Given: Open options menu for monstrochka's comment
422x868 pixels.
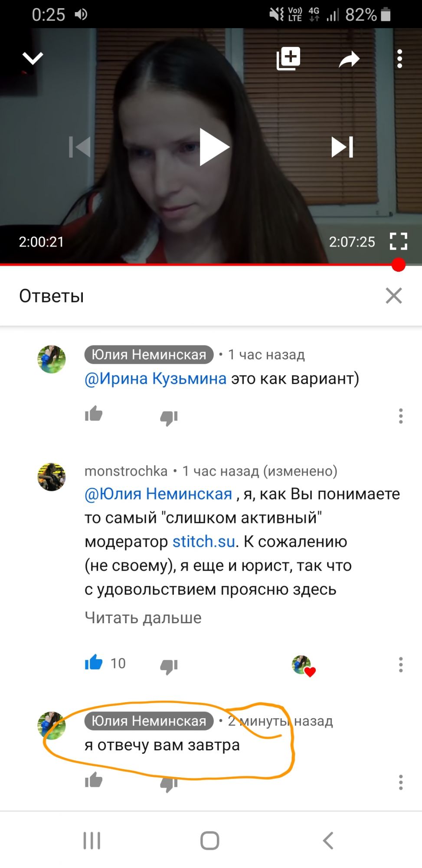Looking at the screenshot, I should 401,664.
